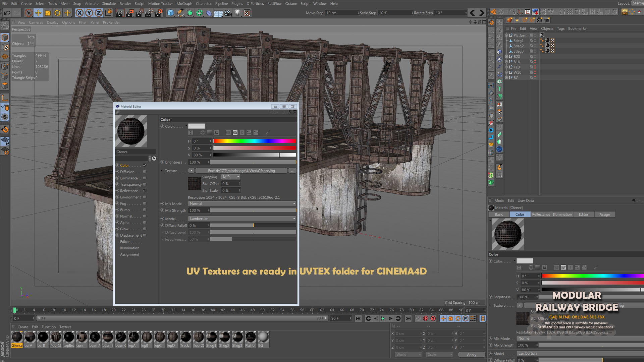The height and width of the screenshot is (362, 644).
Task: Add a Floor environment object
Action: (x=218, y=13)
